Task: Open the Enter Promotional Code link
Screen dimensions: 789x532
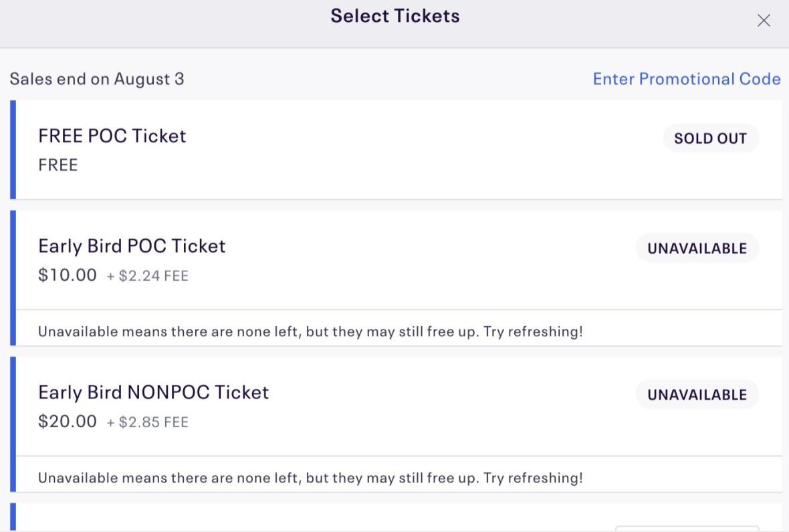Action: (x=686, y=79)
